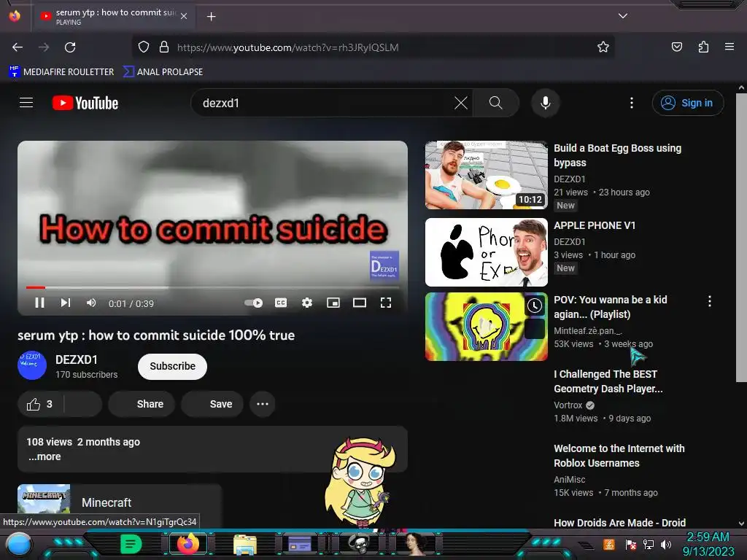
Task: Open Welcome to the Internet with Roblox Usernames
Action: pyautogui.click(x=619, y=456)
